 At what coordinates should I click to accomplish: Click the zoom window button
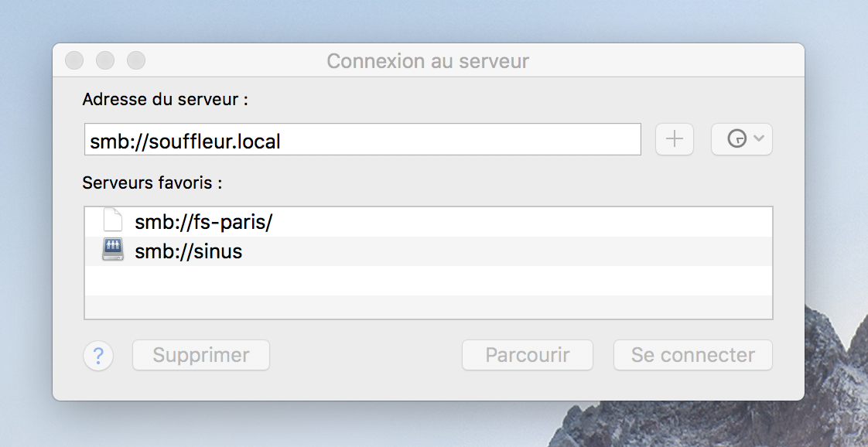(136, 60)
